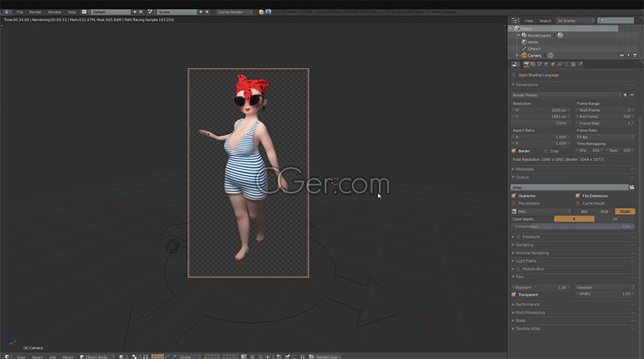Click the properties editor type icon
The height and width of the screenshot is (359, 644).
(514, 64)
